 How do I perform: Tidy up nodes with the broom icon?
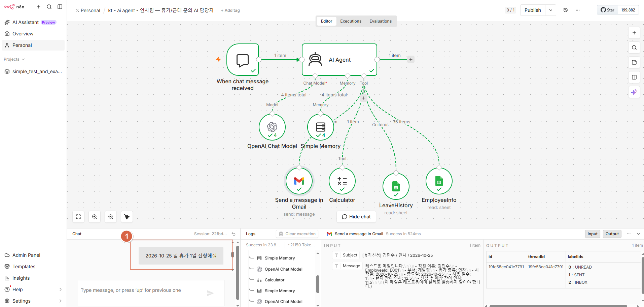coord(127,217)
